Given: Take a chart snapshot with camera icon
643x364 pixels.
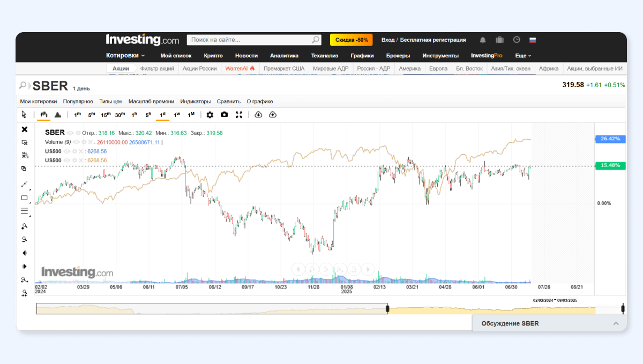Looking at the screenshot, I should (x=224, y=115).
